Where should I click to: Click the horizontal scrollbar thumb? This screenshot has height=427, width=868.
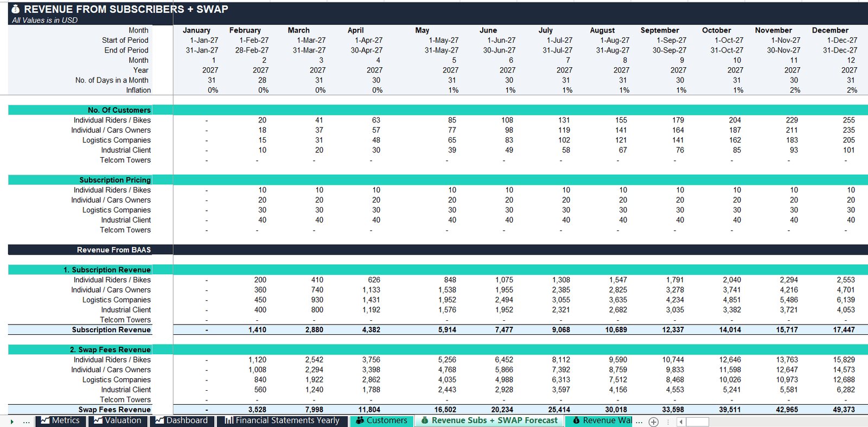tap(697, 422)
